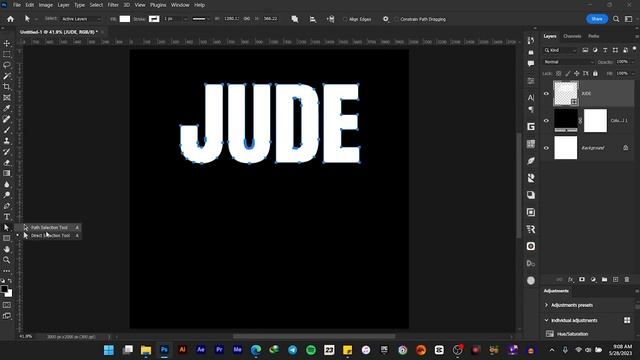The image size is (640, 360).
Task: Select the Dodge tool
Action: point(7,195)
